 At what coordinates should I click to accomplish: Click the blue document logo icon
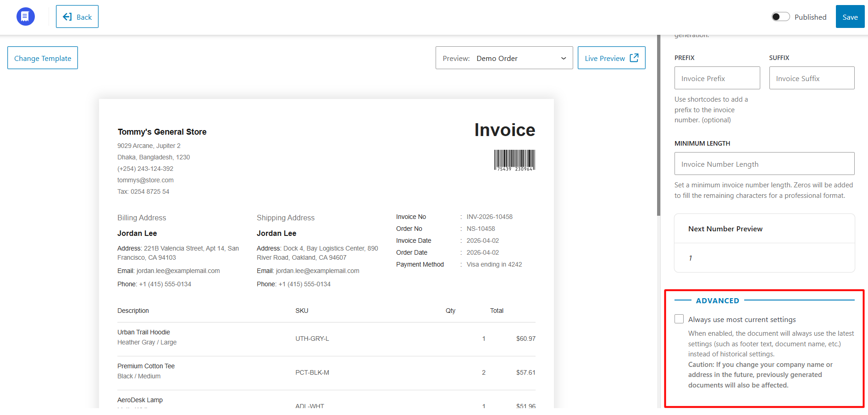[26, 16]
